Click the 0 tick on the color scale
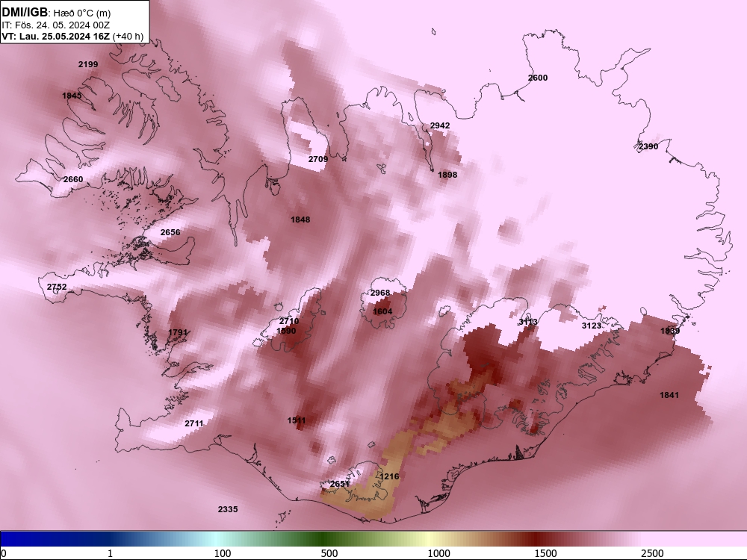 click(x=4, y=553)
